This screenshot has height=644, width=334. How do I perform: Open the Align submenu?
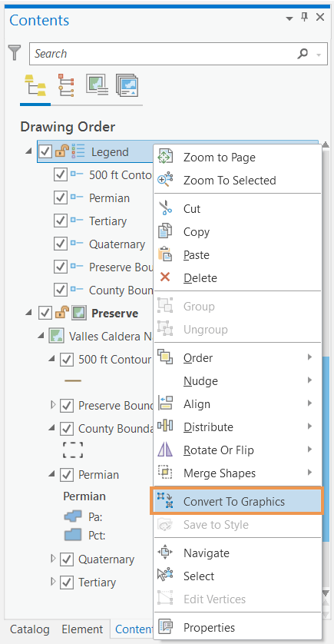237,403
